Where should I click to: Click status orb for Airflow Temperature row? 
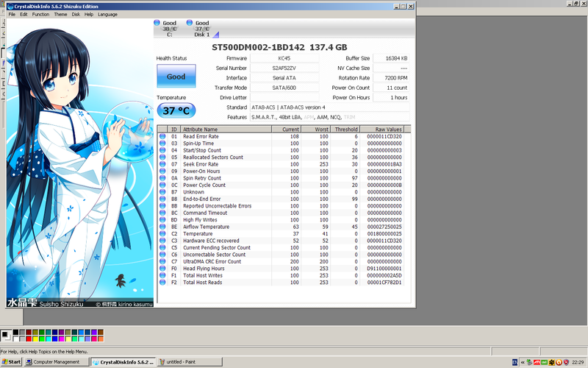[x=162, y=227]
